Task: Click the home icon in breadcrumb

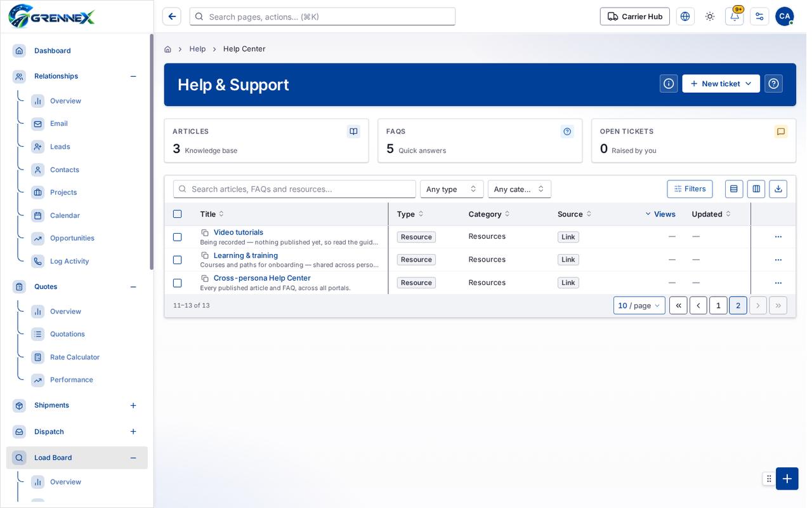Action: (167, 49)
